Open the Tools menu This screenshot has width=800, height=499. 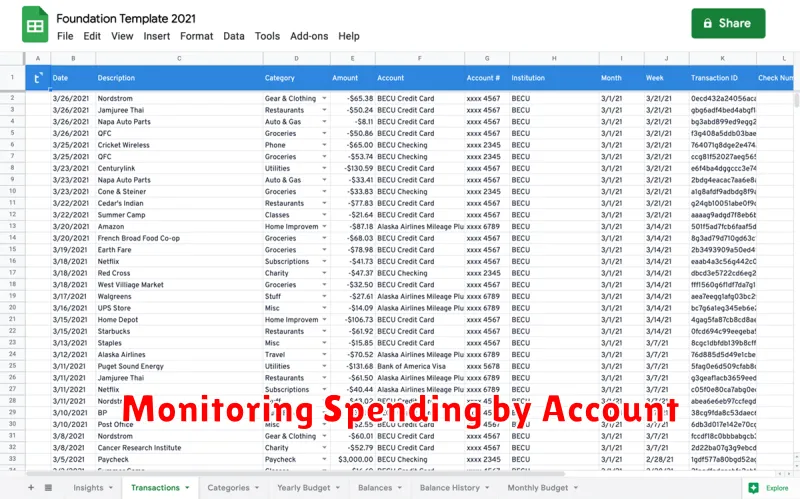[267, 36]
